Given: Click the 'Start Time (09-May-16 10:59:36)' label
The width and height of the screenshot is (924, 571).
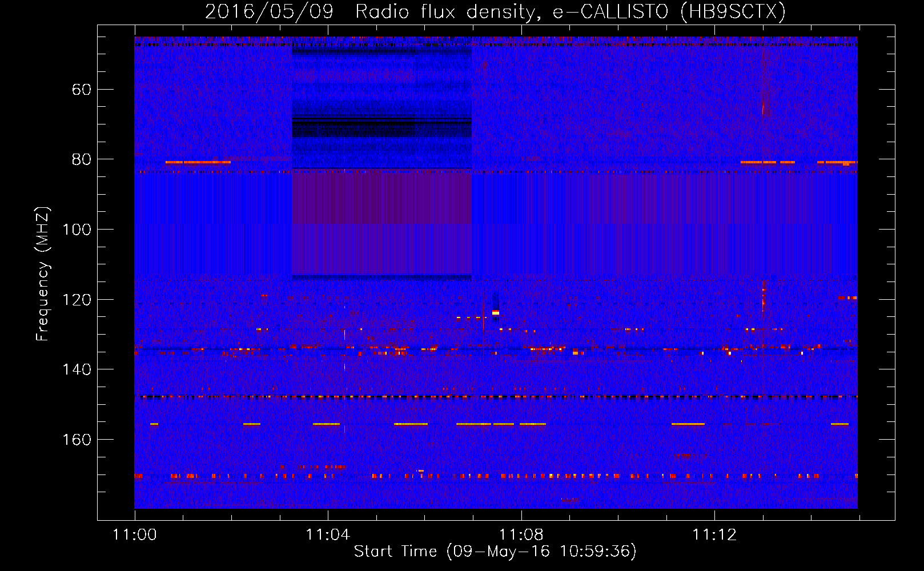Looking at the screenshot, I should (x=495, y=552).
